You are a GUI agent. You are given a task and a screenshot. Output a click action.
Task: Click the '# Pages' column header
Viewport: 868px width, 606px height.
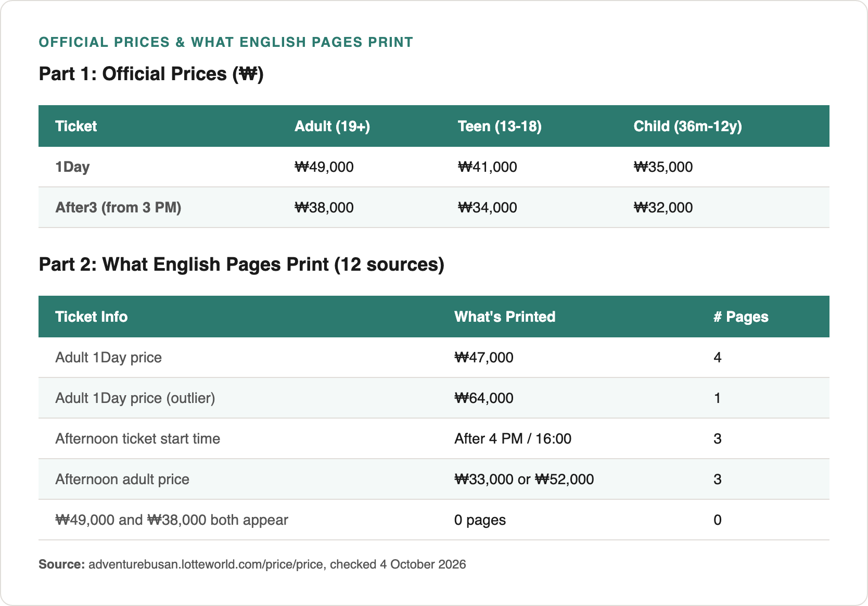coord(741,317)
